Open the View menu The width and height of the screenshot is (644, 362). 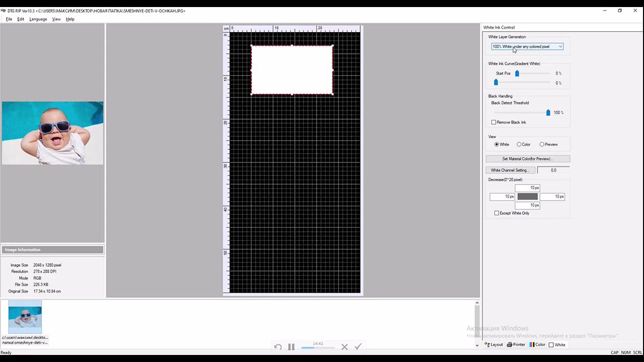click(x=56, y=19)
